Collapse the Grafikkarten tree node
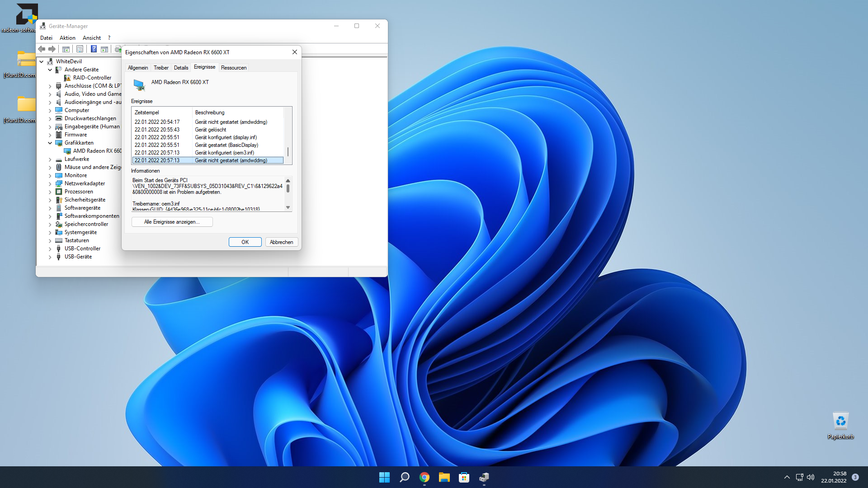This screenshot has width=868, height=488. click(50, 143)
